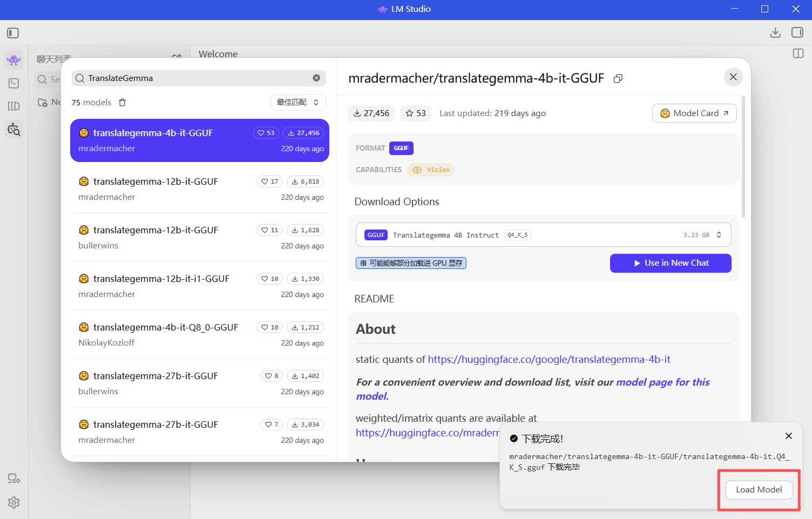
Task: Click the 1,212 downloads badge
Action: pos(305,327)
